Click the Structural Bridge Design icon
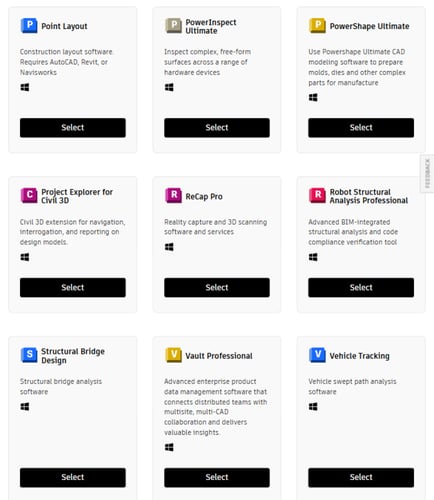The width and height of the screenshot is (434, 500). [29, 355]
